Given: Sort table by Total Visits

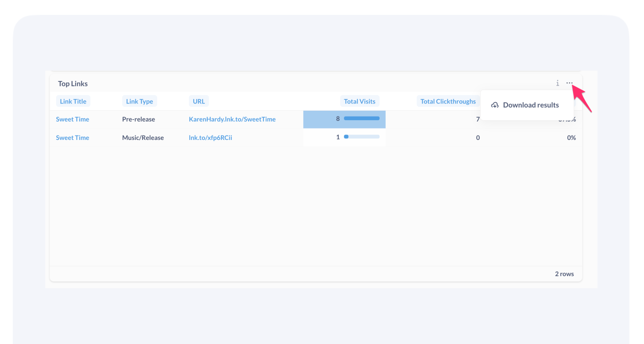Looking at the screenshot, I should 359,101.
